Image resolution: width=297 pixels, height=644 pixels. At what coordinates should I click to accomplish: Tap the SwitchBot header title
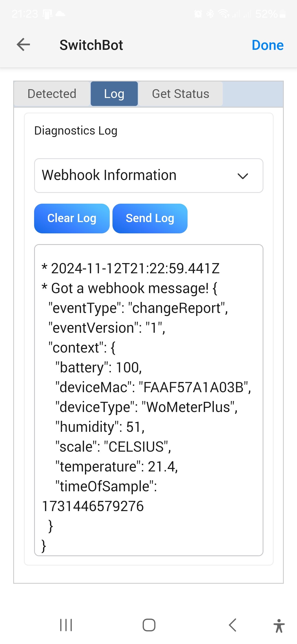[x=91, y=45]
